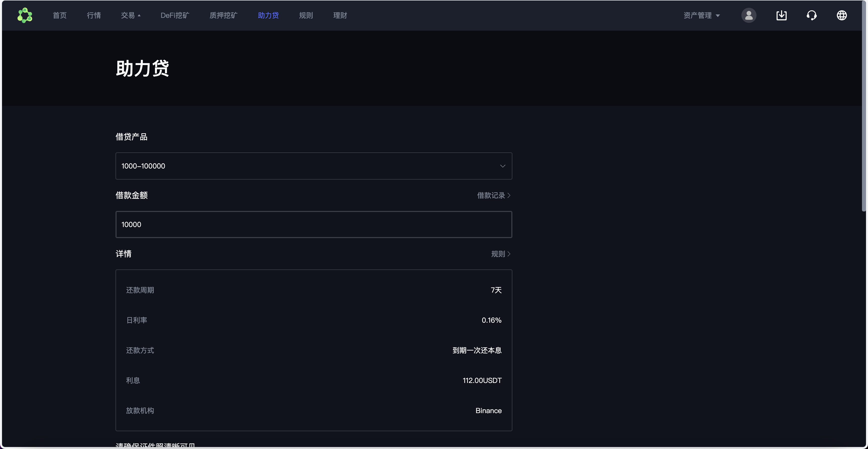Open the user profile icon
Viewport: 868px width, 449px height.
[x=749, y=15]
